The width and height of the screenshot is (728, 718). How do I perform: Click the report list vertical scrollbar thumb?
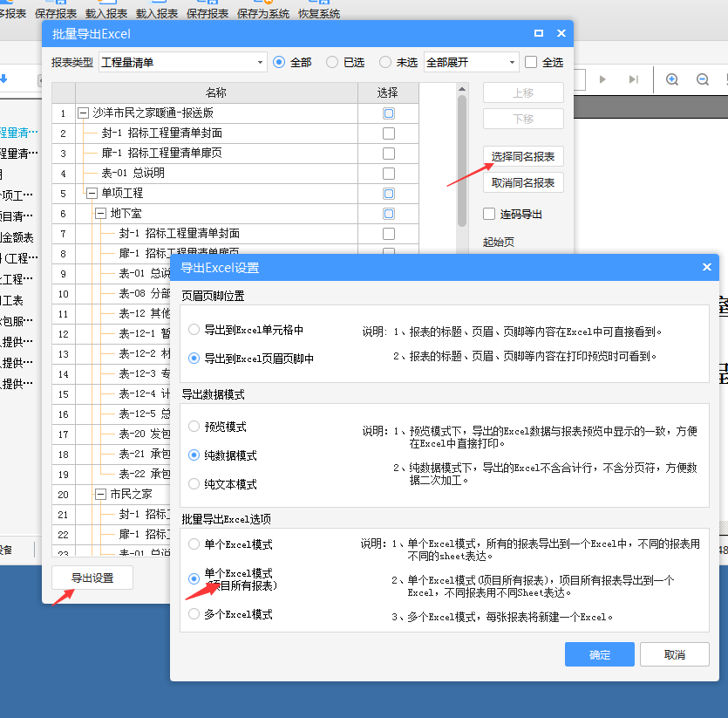pyautogui.click(x=461, y=161)
